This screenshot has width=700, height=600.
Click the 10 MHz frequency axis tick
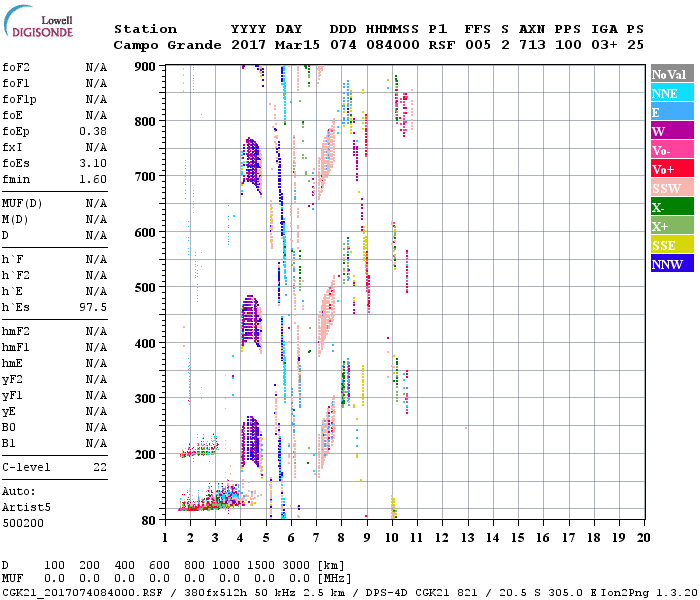tap(392, 537)
